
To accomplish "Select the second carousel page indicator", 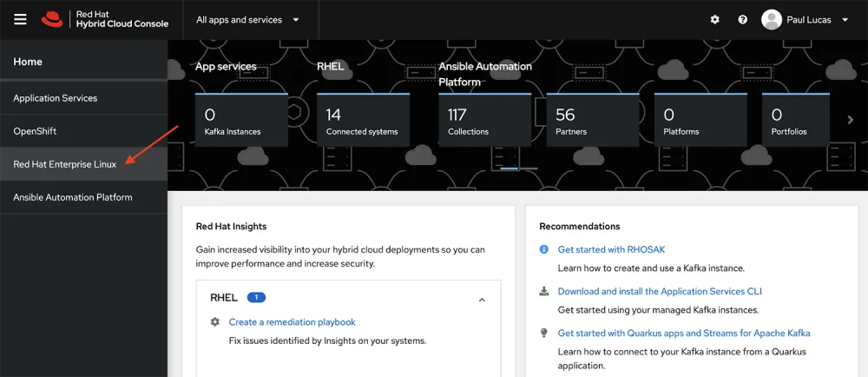I will [x=529, y=169].
